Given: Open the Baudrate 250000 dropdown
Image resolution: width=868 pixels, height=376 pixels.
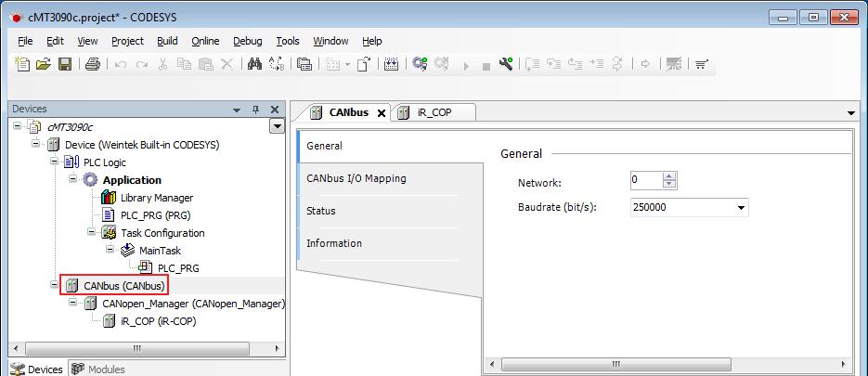Looking at the screenshot, I should click(741, 208).
